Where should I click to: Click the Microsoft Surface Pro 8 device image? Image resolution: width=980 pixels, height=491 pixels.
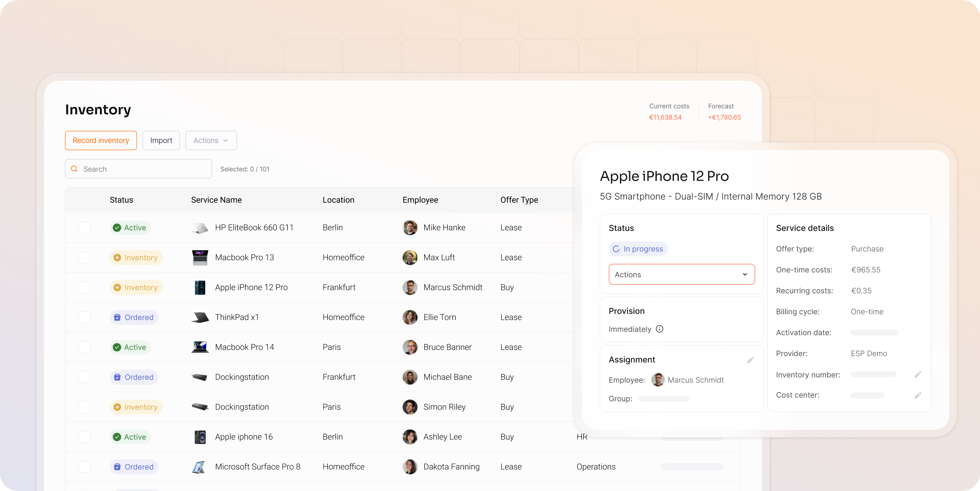pyautogui.click(x=199, y=467)
